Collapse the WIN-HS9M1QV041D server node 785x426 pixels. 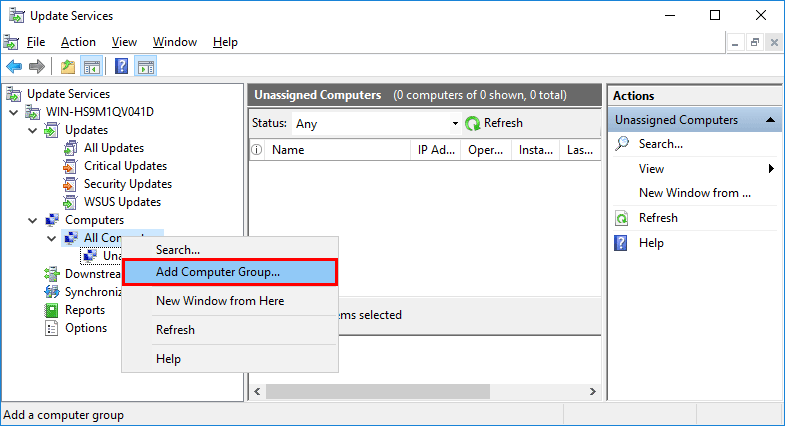[14, 112]
